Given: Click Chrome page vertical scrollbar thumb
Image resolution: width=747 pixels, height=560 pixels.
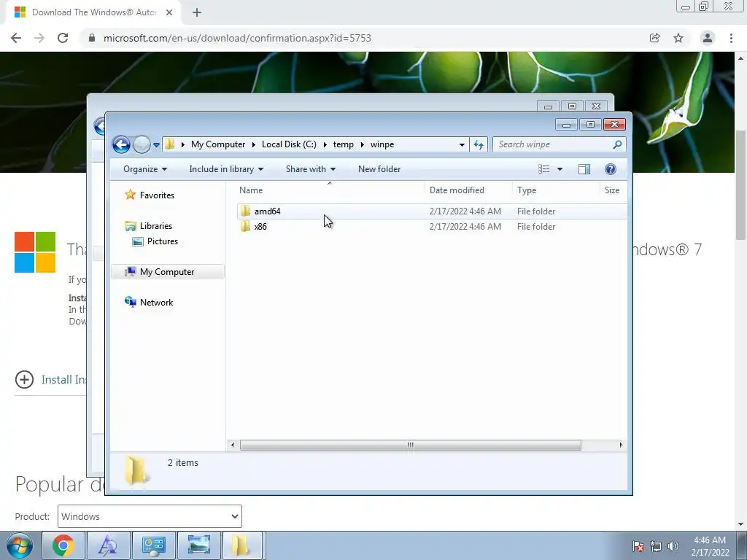Looking at the screenshot, I should pyautogui.click(x=741, y=186).
